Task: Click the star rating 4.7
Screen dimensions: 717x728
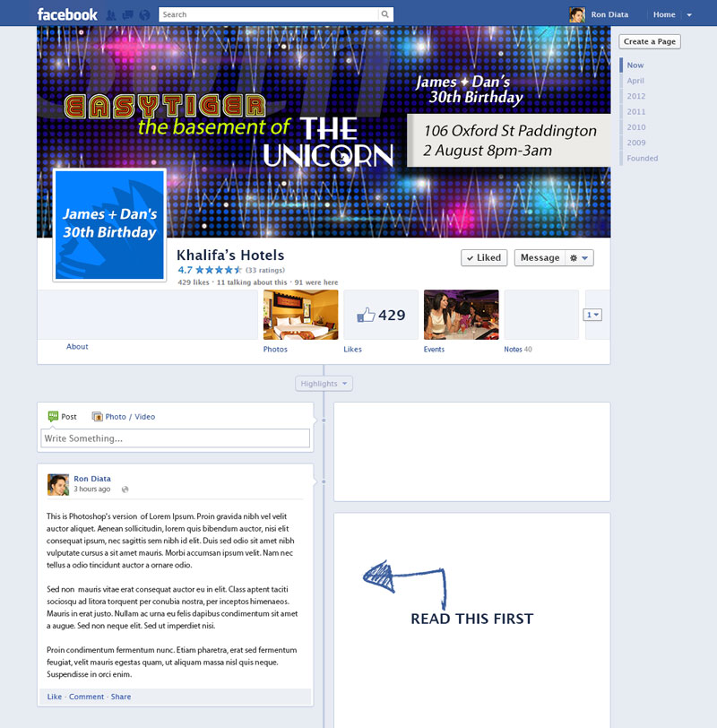Action: pos(210,270)
